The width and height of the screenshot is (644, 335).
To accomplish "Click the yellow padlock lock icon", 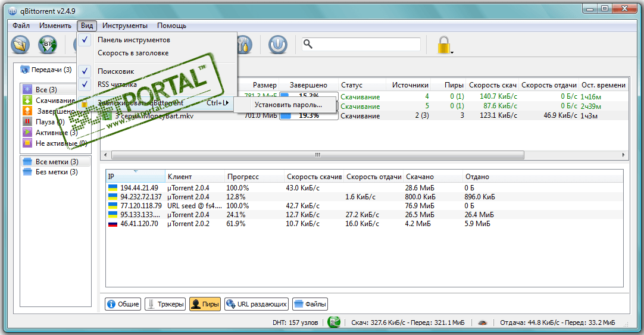I will coord(443,45).
